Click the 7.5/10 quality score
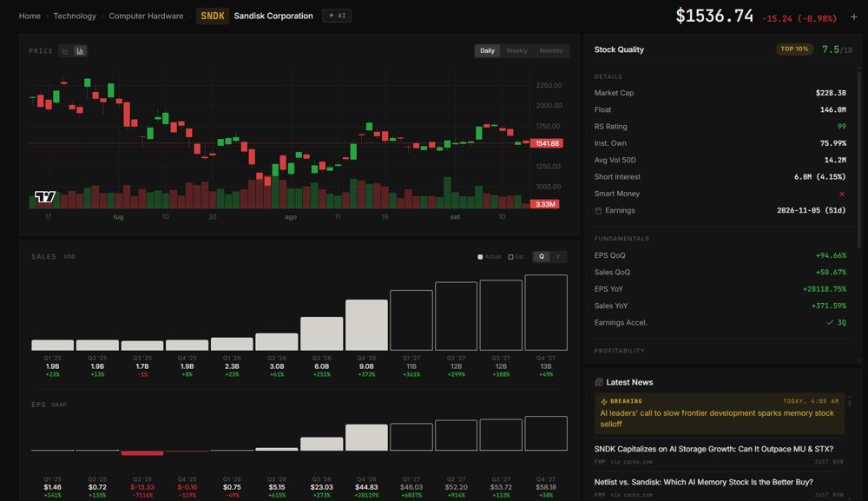This screenshot has height=501, width=868. (x=837, y=49)
